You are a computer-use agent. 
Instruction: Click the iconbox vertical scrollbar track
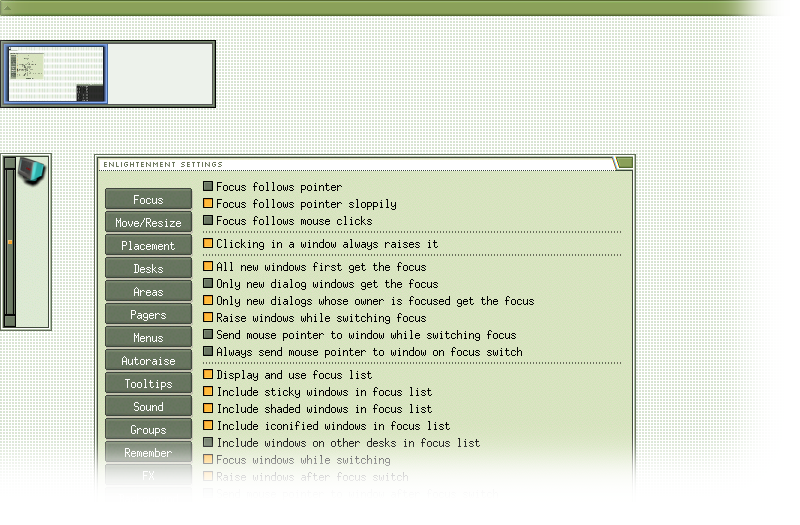click(10, 242)
